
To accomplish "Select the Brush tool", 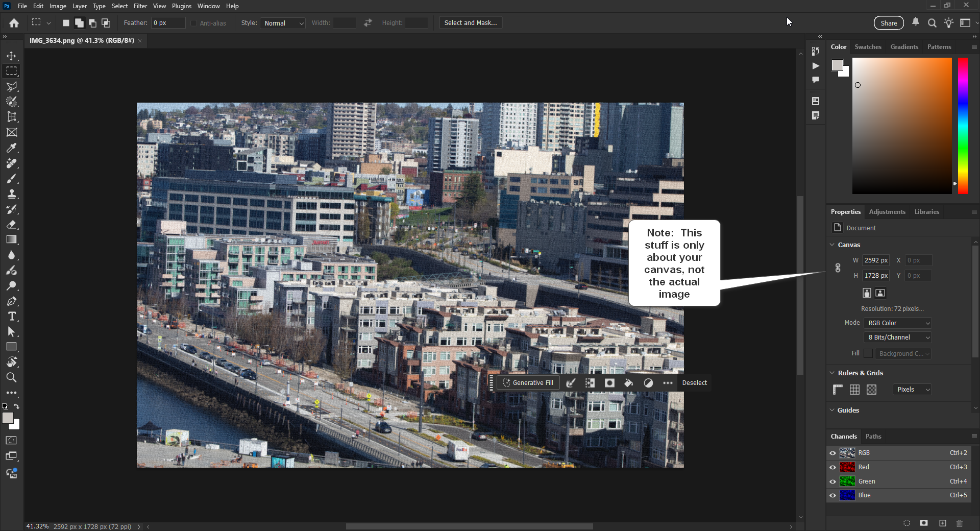I will (x=12, y=179).
